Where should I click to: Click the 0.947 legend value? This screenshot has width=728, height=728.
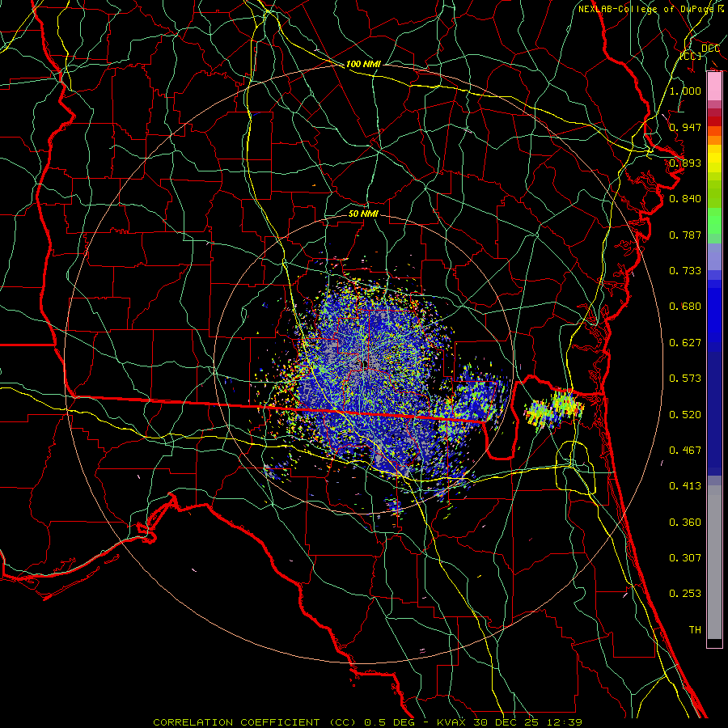coord(685,127)
